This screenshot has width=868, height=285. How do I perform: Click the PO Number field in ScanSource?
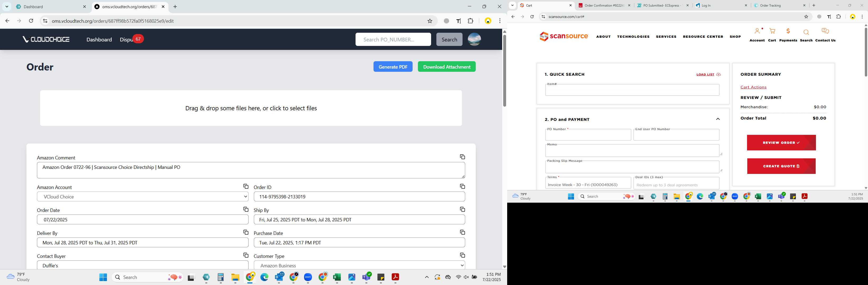coord(588,135)
